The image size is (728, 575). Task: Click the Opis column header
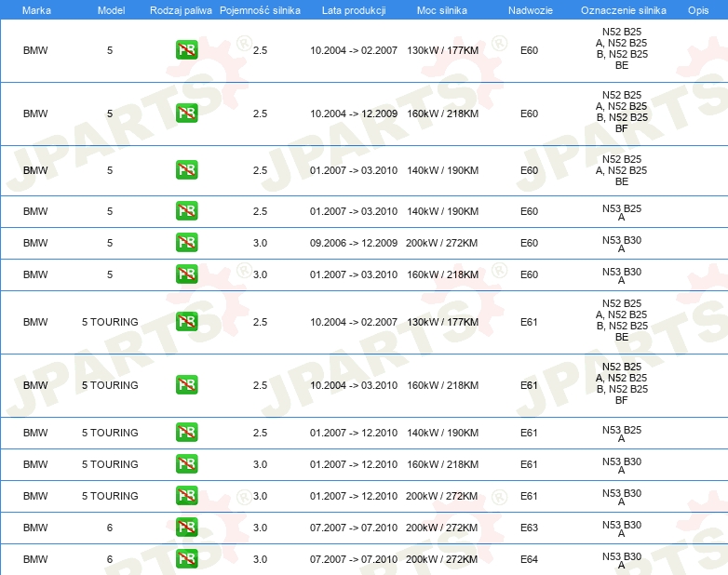tap(698, 10)
